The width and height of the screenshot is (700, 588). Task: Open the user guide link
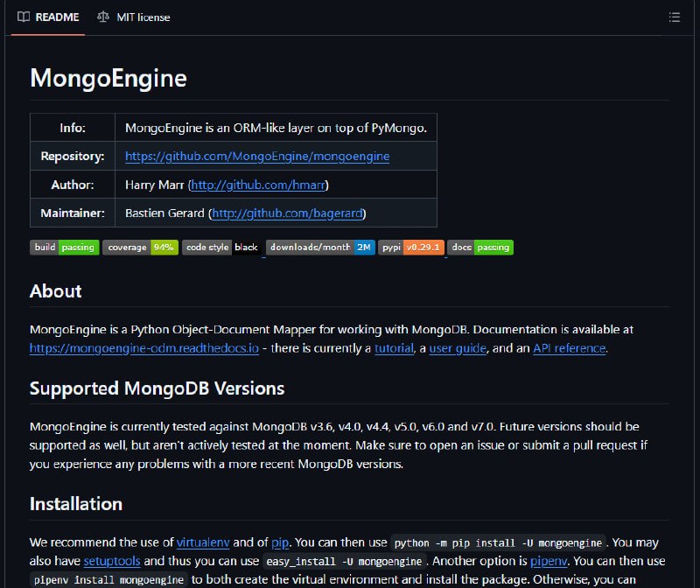pyautogui.click(x=458, y=348)
